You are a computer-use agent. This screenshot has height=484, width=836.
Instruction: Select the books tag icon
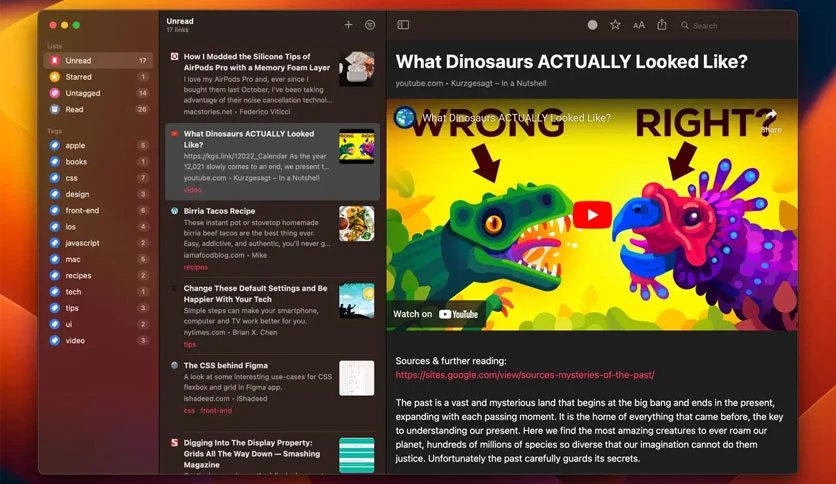click(x=54, y=162)
